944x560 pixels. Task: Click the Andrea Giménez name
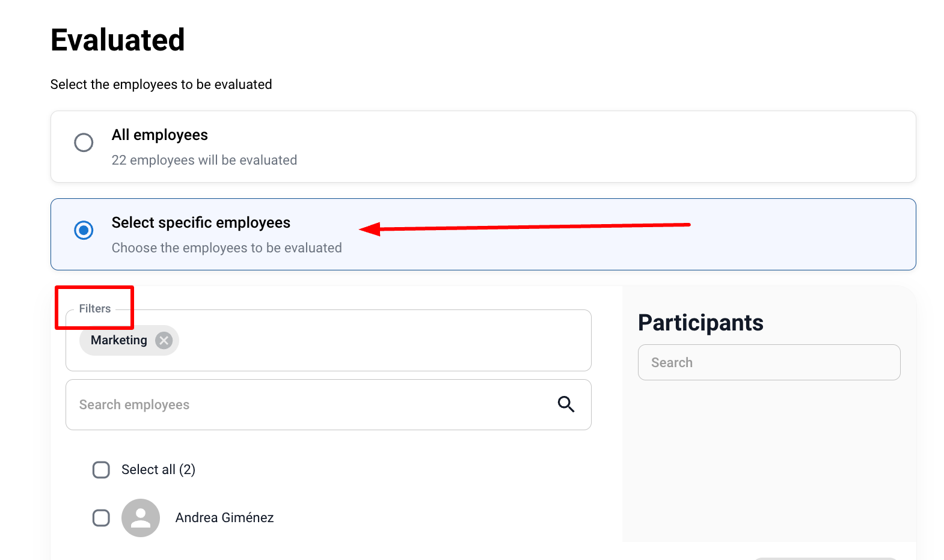224,518
